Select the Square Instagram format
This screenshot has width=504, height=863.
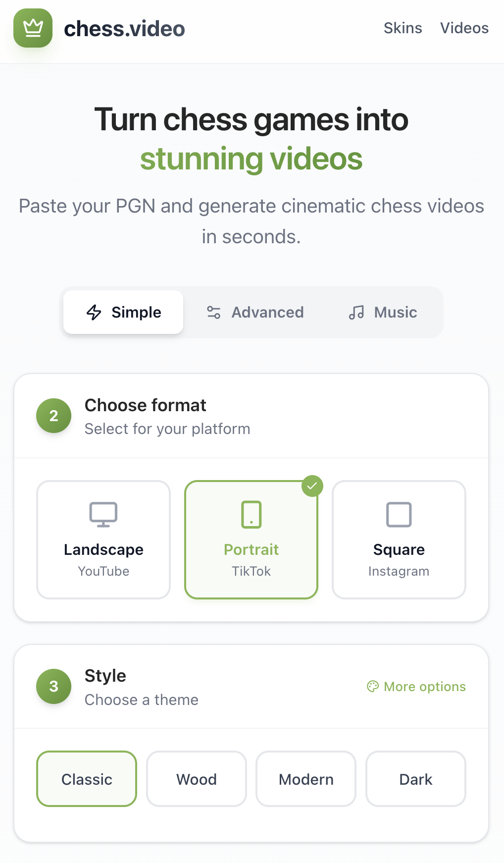pyautogui.click(x=399, y=540)
